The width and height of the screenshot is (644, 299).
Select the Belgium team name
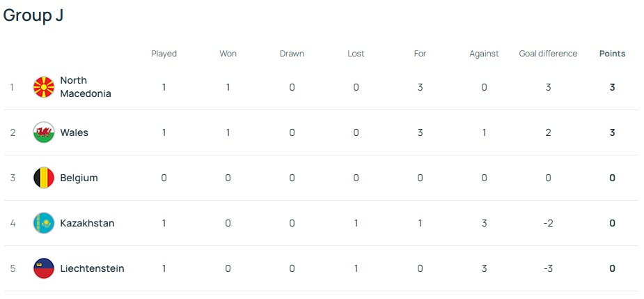(x=79, y=178)
